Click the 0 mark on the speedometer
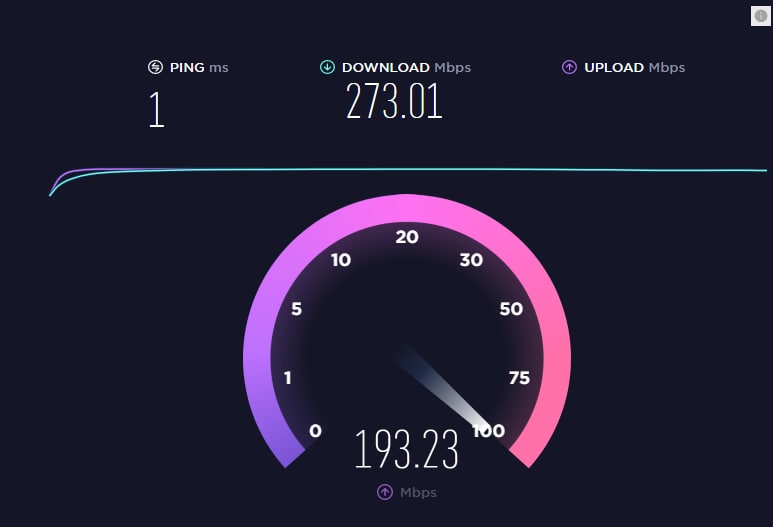Image resolution: width=773 pixels, height=527 pixels. [316, 431]
